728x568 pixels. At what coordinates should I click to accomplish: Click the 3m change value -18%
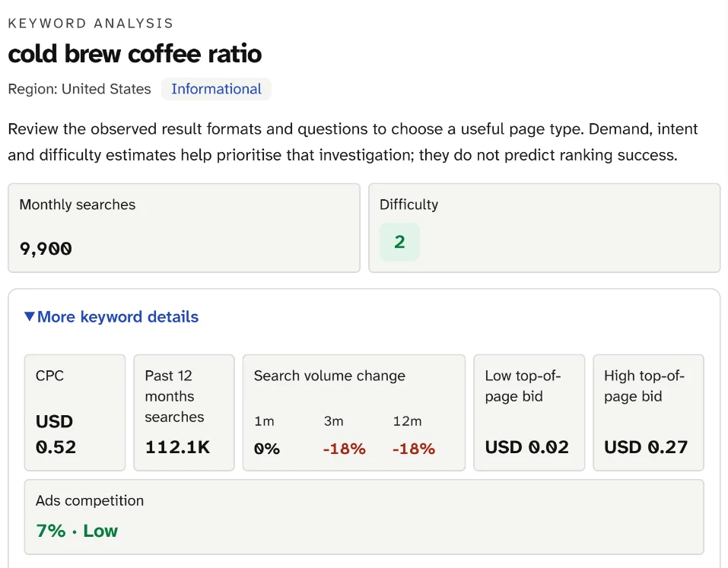(345, 449)
